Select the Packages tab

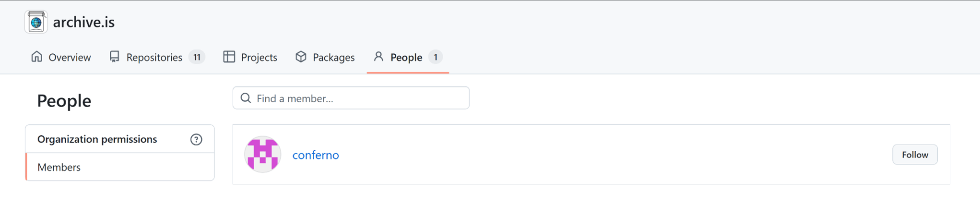(333, 57)
